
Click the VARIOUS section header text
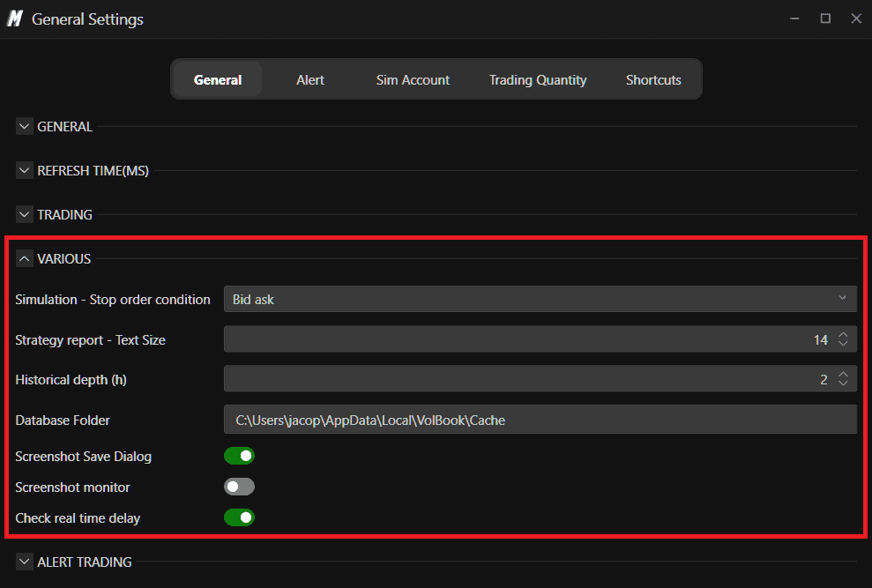(64, 258)
